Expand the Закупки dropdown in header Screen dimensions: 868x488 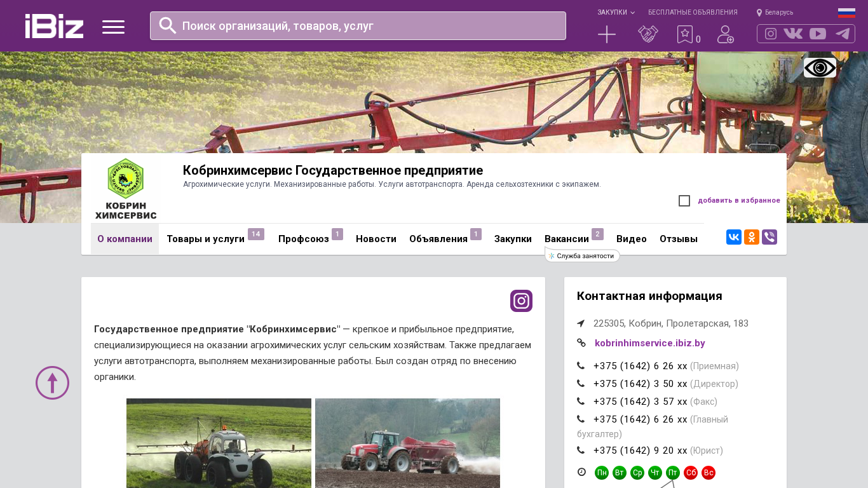click(616, 12)
